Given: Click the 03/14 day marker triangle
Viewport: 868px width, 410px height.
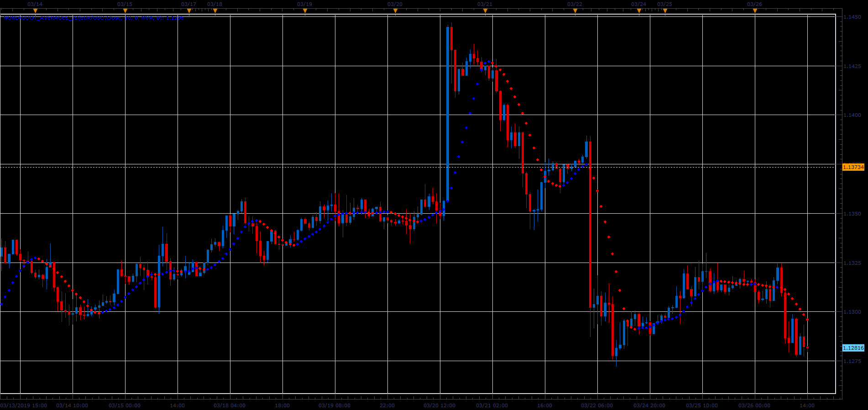Looking at the screenshot, I should (35, 11).
